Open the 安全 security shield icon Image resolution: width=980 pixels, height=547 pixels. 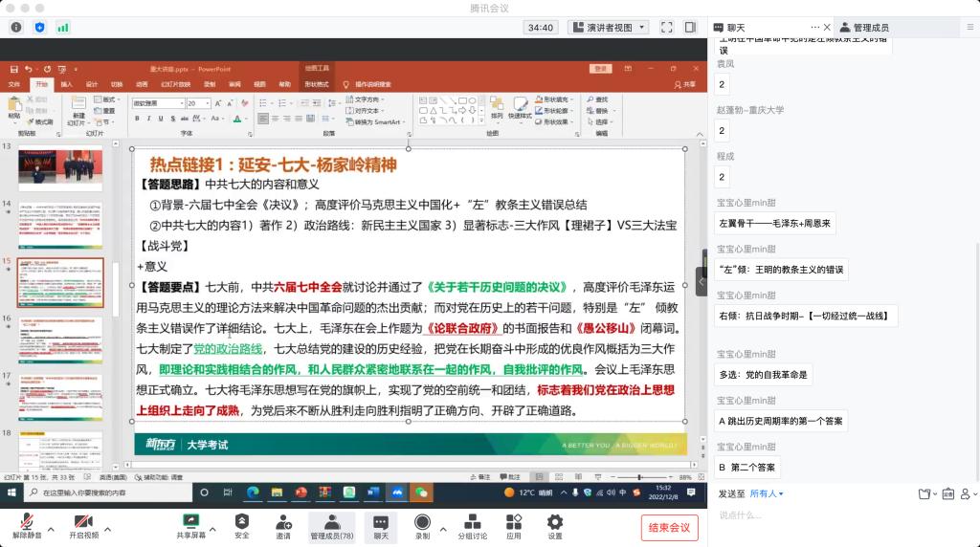point(242,522)
